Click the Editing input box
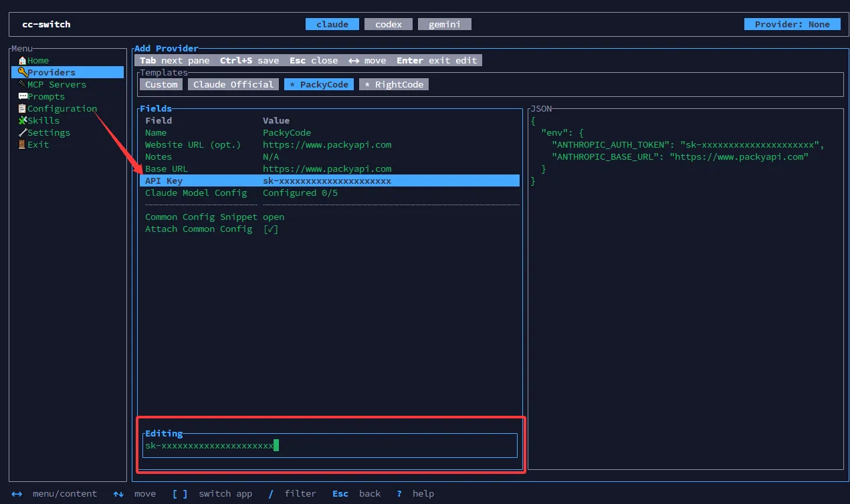 click(330, 445)
